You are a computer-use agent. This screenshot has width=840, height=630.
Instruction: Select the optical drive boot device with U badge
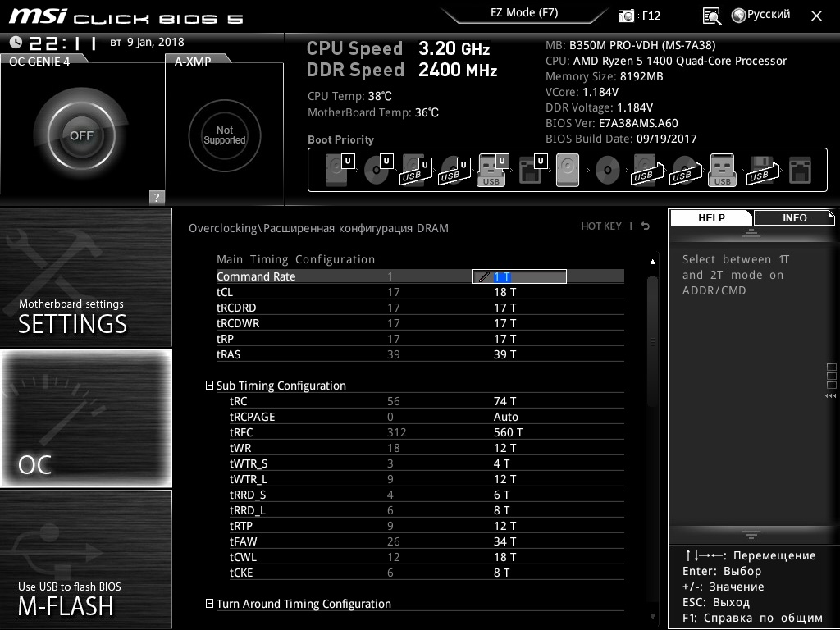[378, 170]
